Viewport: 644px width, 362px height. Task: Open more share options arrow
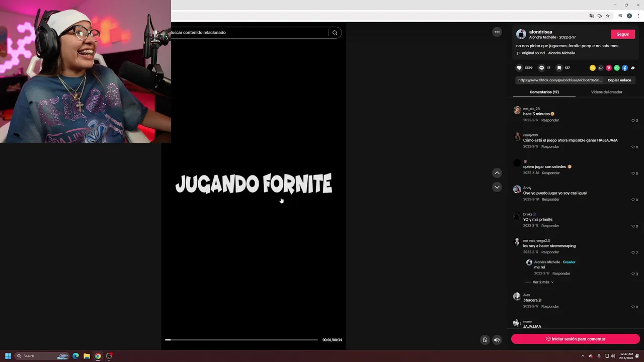[632, 68]
